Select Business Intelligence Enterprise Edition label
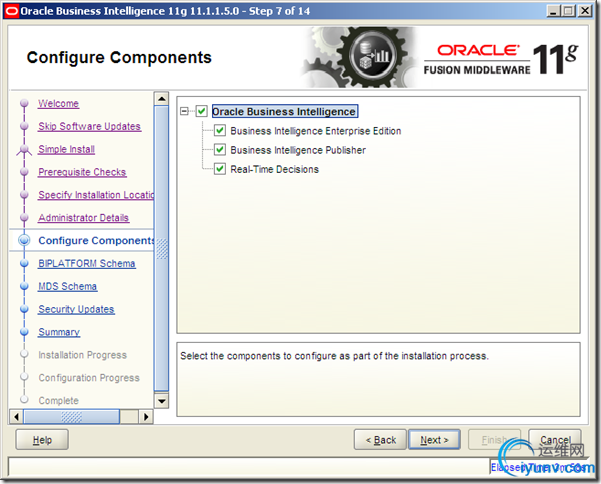Screen dimensions: 601x484 coord(316,131)
